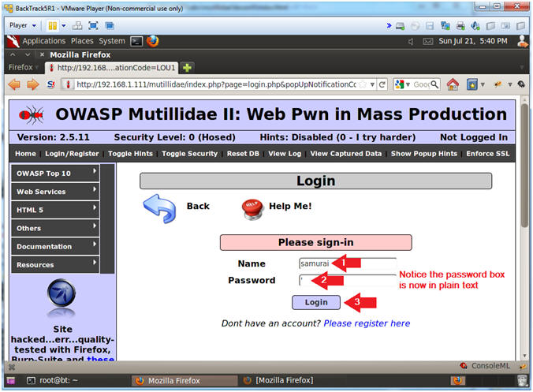This screenshot has width=533, height=392.
Task: Click the red Help Me button icon
Action: [252, 208]
